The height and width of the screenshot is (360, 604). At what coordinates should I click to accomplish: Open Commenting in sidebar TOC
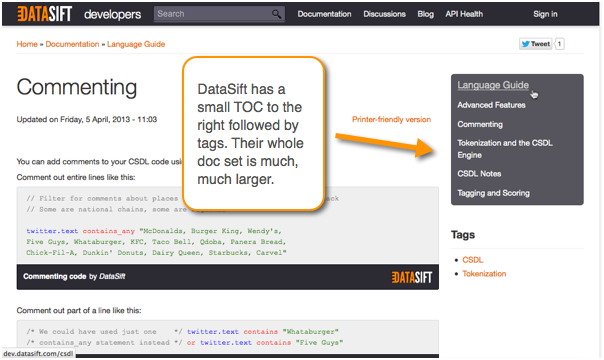pos(480,124)
